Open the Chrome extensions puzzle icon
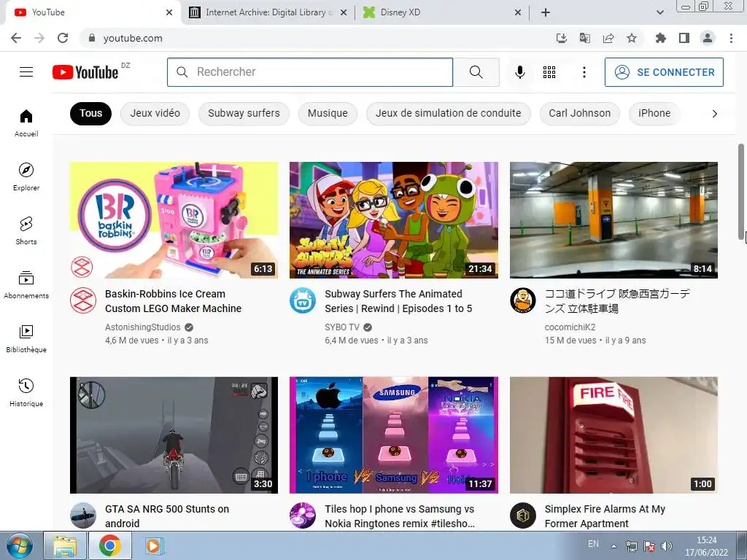 [660, 38]
